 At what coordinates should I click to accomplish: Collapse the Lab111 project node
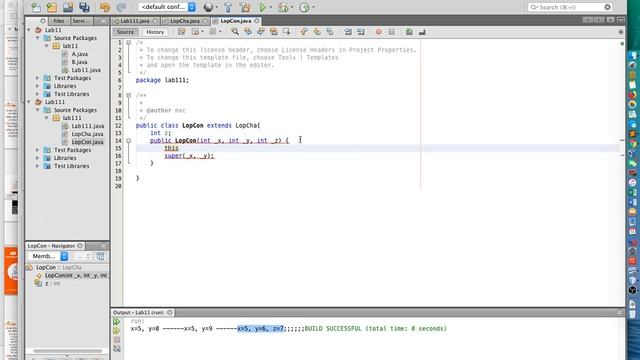point(29,102)
